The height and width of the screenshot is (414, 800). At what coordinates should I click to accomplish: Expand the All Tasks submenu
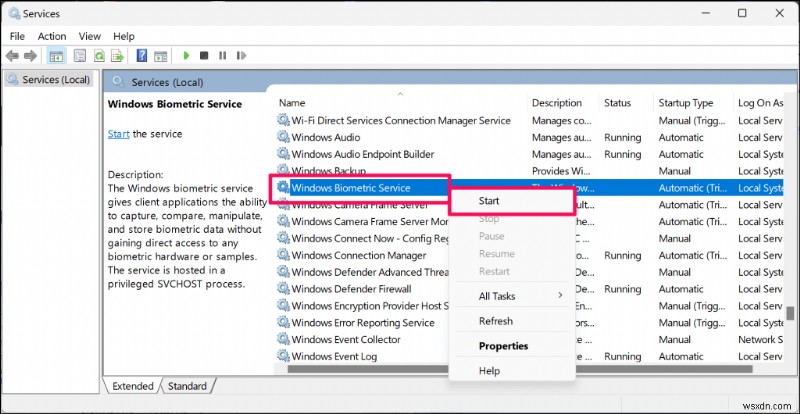(x=512, y=296)
